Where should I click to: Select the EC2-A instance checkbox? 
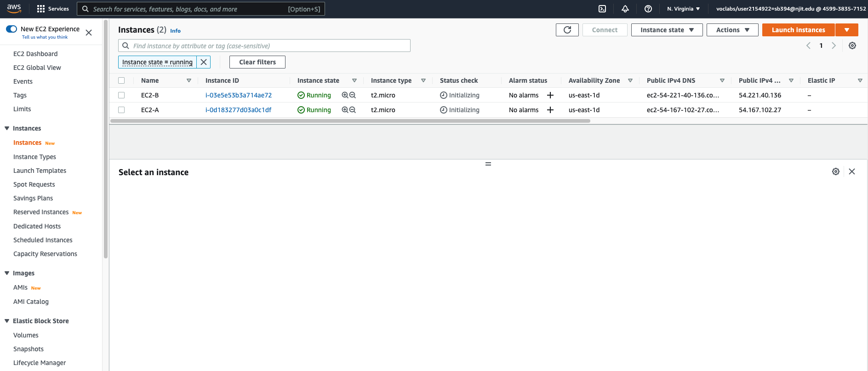pos(121,110)
